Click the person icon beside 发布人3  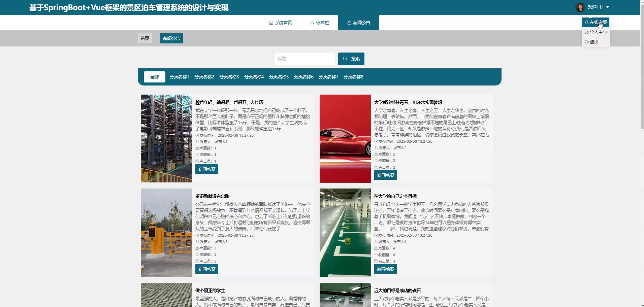tap(197, 242)
